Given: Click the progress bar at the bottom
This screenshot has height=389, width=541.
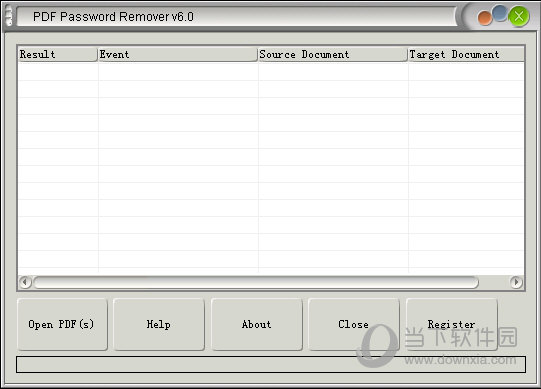Looking at the screenshot, I should (x=271, y=364).
